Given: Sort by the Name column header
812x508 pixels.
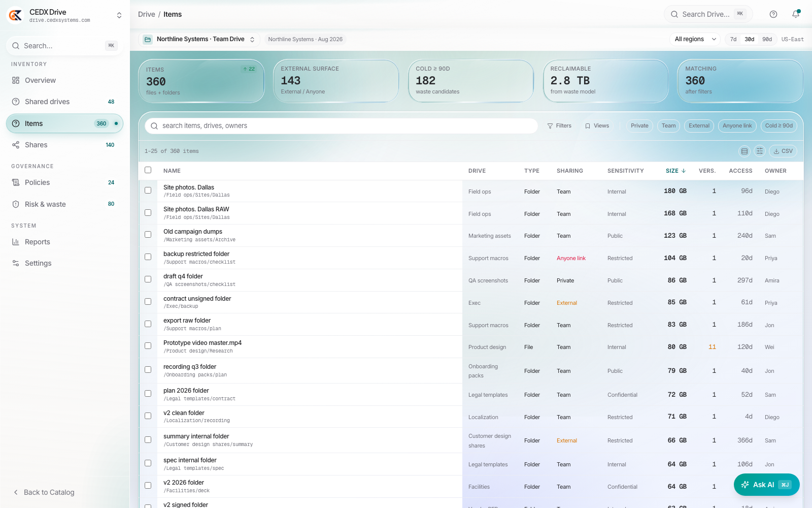Looking at the screenshot, I should [x=172, y=171].
